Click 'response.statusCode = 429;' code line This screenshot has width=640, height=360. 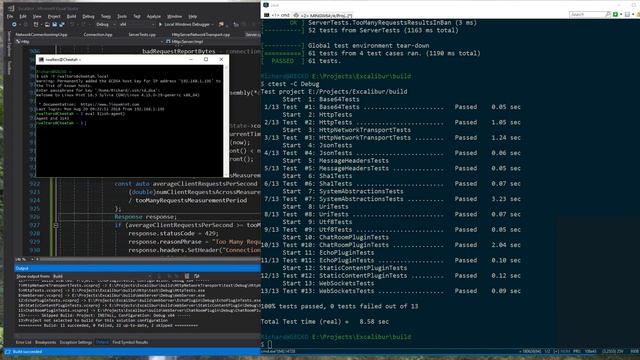[173, 233]
